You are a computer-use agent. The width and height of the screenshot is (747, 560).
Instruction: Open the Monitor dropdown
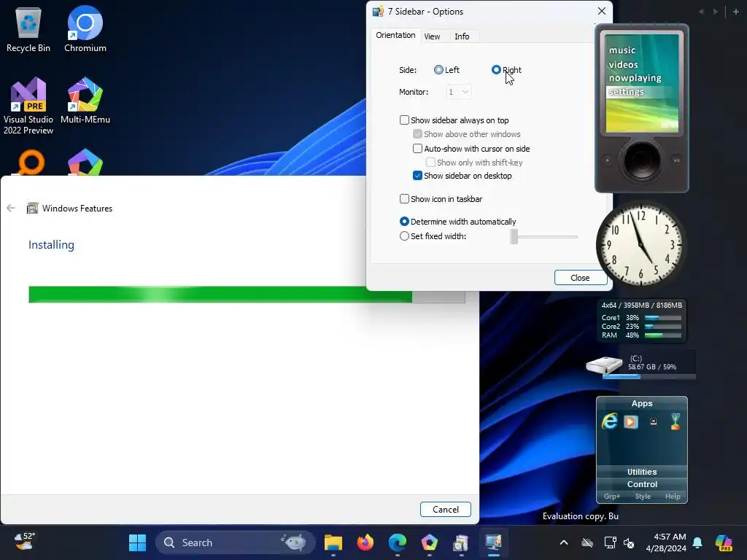(458, 92)
